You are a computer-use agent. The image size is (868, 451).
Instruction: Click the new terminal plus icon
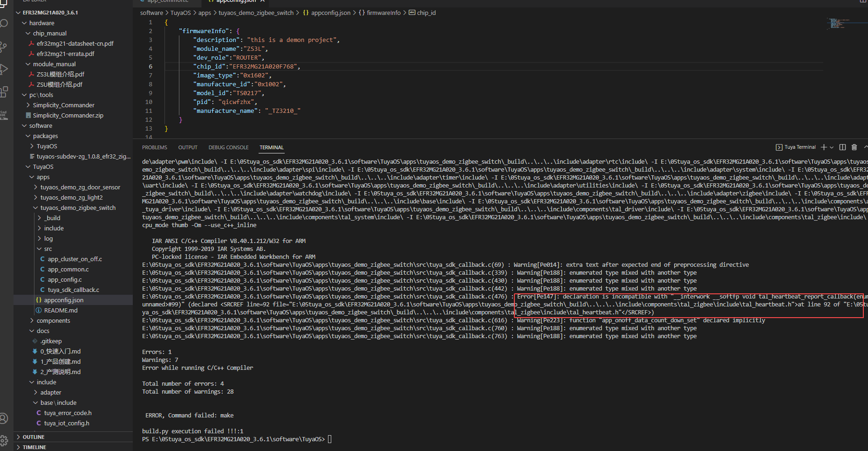(x=824, y=147)
